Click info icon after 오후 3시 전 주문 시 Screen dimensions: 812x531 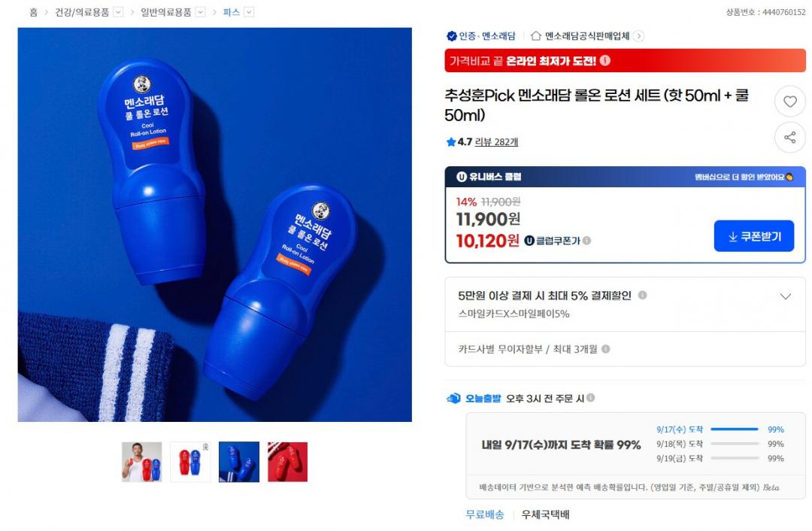coord(590,397)
